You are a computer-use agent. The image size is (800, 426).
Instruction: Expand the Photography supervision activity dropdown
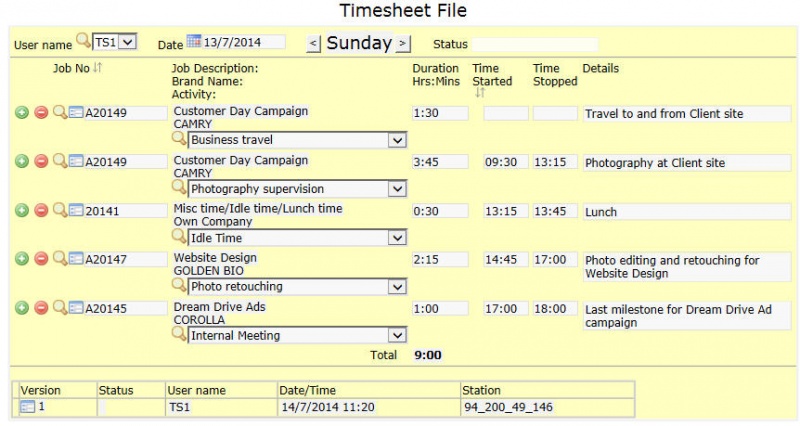tap(397, 189)
